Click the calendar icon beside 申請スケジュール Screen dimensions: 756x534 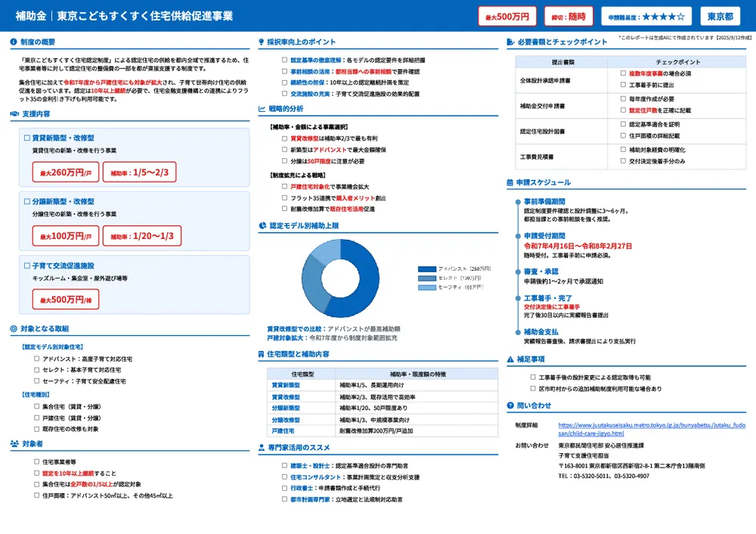tap(511, 183)
